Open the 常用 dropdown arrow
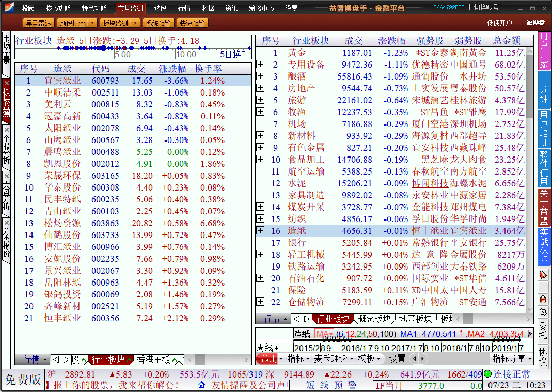Image resolution: width=552 pixels, height=392 pixels. tap(281, 359)
